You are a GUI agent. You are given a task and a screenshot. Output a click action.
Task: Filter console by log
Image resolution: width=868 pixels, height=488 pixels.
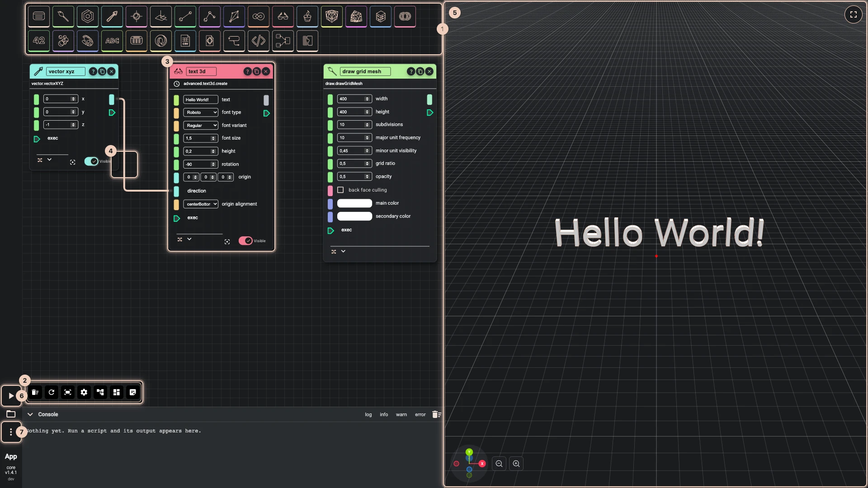[368, 415]
